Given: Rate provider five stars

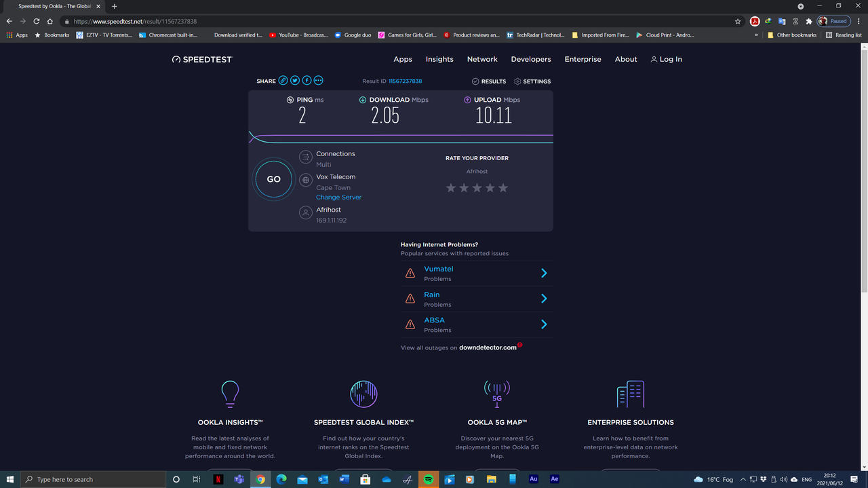Looking at the screenshot, I should click(502, 188).
